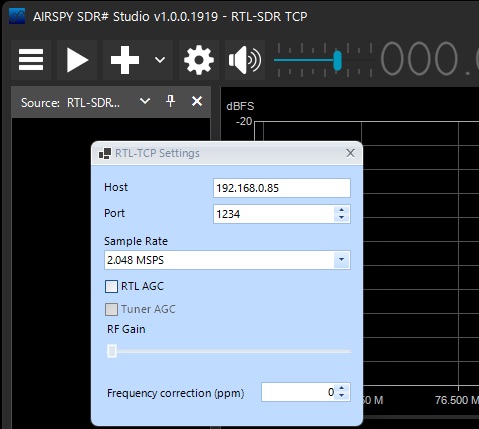Close the RTL-TCP Settings dialog
The width and height of the screenshot is (479, 429).
(350, 153)
